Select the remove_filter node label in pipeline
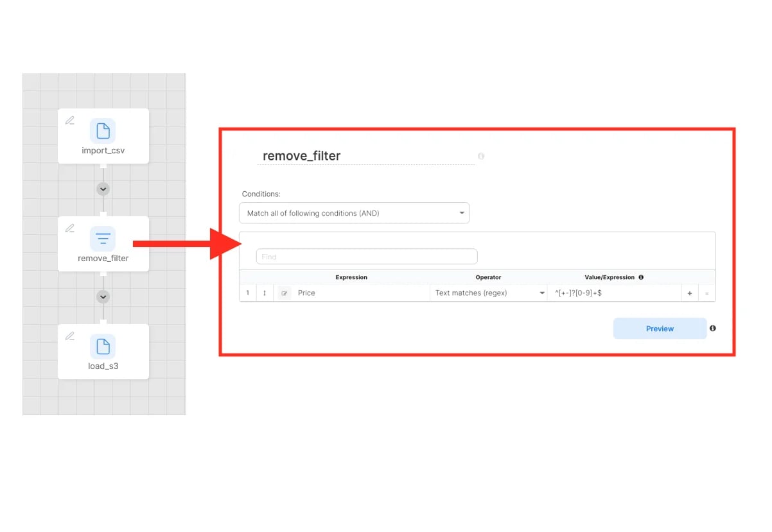This screenshot has width=772, height=532. tap(103, 259)
